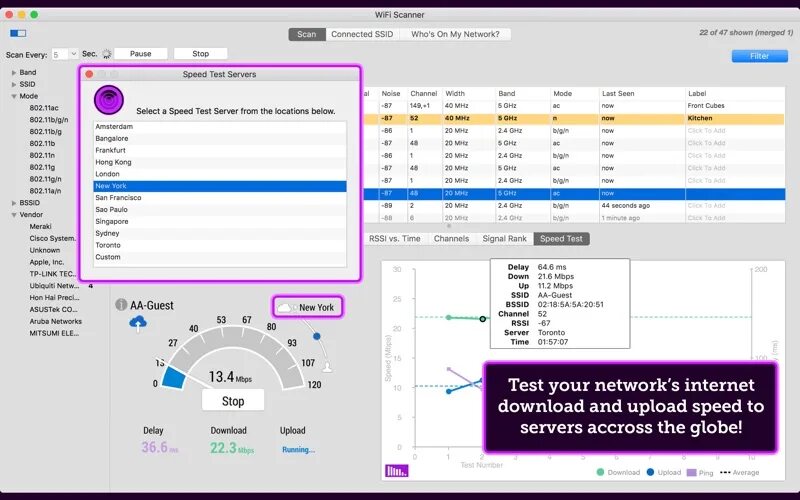Select Amsterdam server
Screen dimensions: 800x500
click(x=220, y=127)
